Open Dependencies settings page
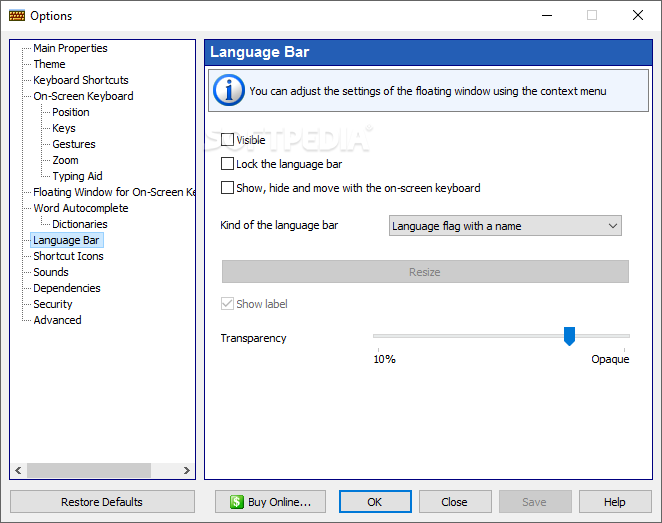Viewport: 662px width, 523px height. click(67, 288)
